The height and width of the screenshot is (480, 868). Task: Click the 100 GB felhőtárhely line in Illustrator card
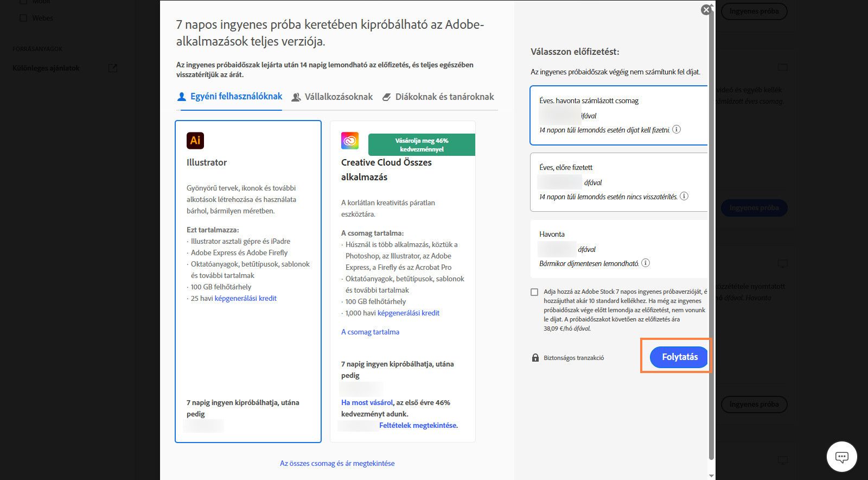pyautogui.click(x=221, y=287)
